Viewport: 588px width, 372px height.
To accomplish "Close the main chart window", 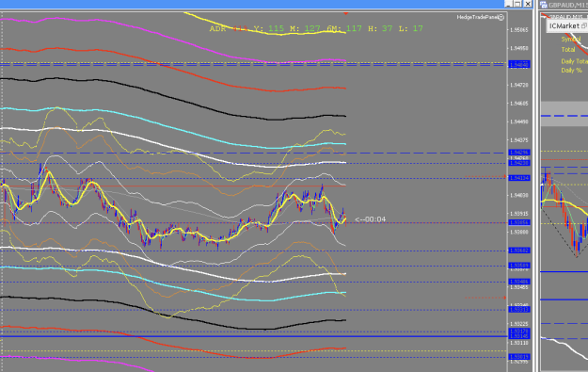I will pos(527,4).
